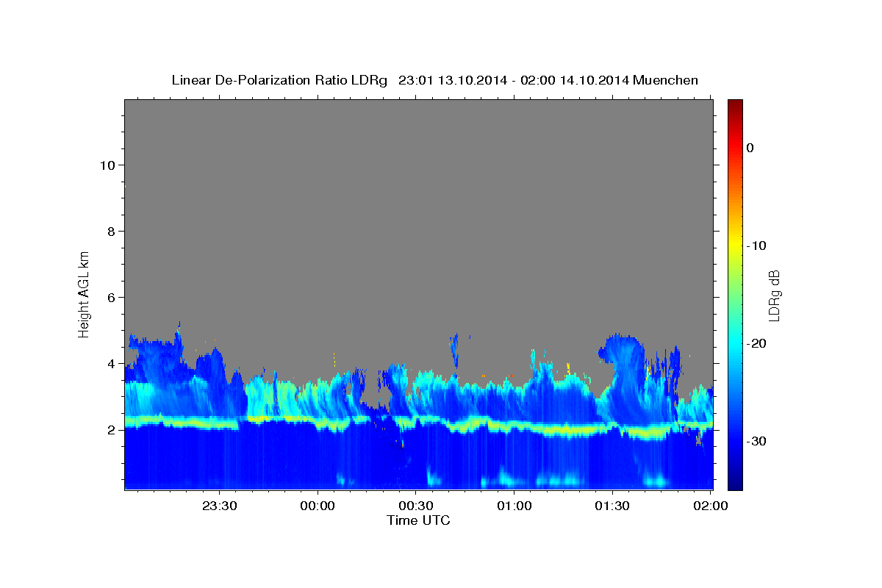Click the "Height AGL km" axis label
This screenshot has height=588, width=882.
tap(84, 293)
